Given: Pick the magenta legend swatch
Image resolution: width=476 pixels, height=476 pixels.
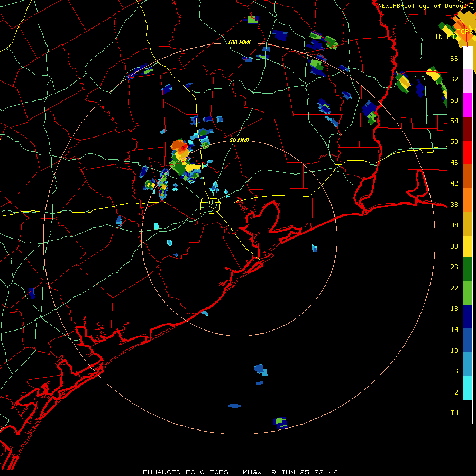Looking at the screenshot, I should point(467,105).
